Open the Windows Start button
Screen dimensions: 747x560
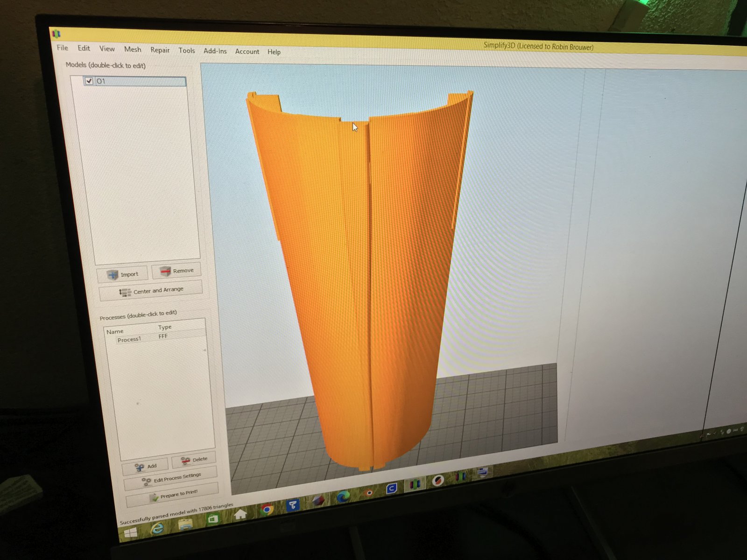point(130,533)
